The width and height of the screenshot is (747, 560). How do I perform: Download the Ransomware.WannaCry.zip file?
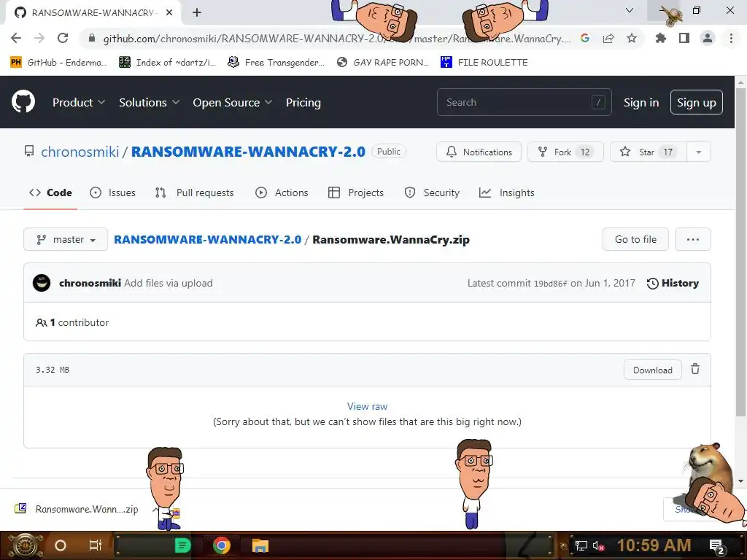(653, 370)
